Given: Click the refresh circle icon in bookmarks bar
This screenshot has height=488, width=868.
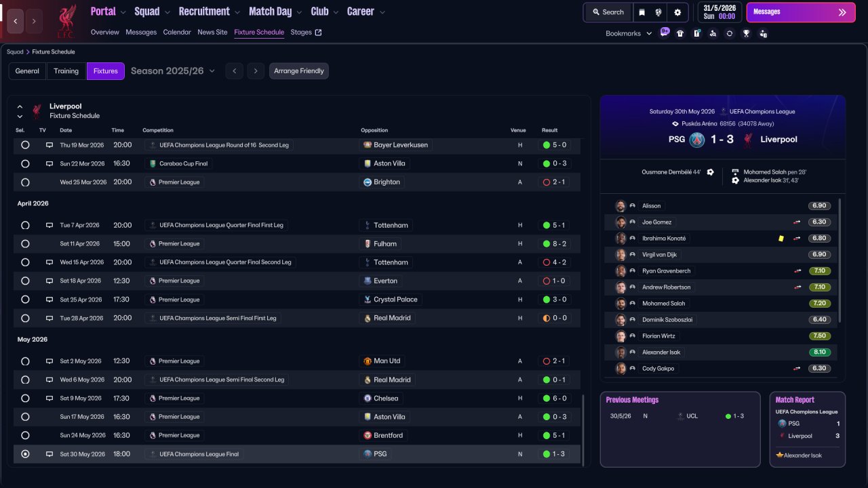Looking at the screenshot, I should (x=730, y=33).
